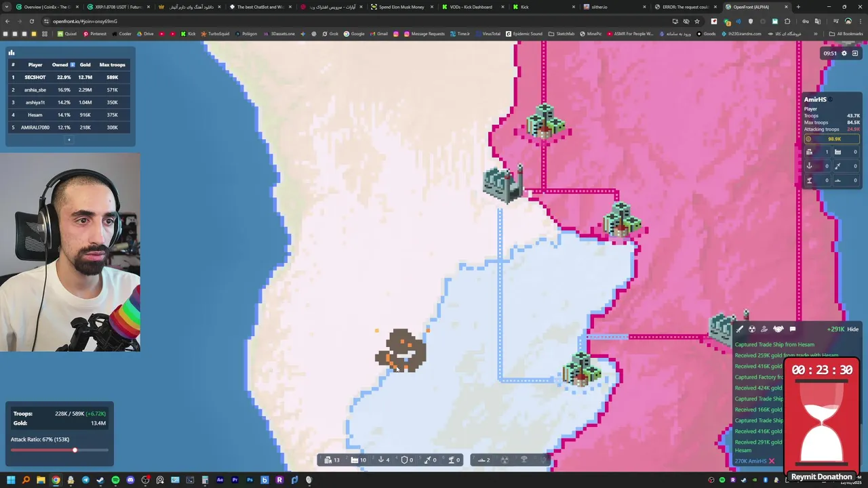Click the 98.9K gold box in player panel
Image resolution: width=868 pixels, height=488 pixels.
(831, 139)
